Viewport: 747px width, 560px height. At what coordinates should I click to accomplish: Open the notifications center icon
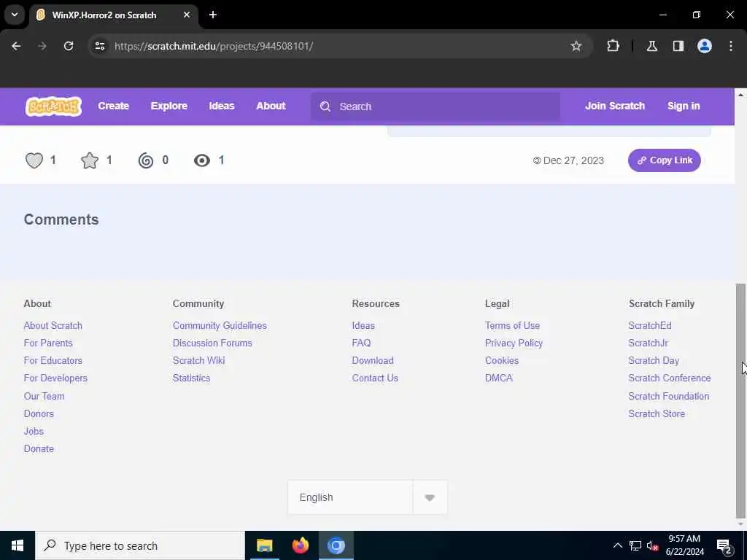coord(724,547)
